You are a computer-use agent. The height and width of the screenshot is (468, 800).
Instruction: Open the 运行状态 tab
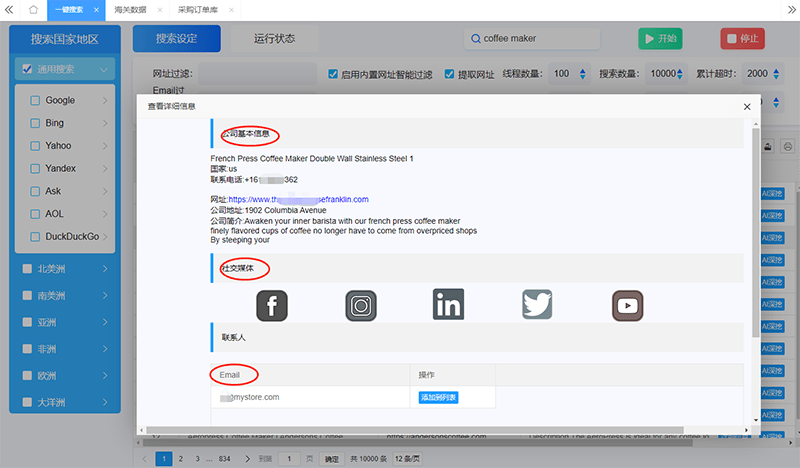[274, 39]
